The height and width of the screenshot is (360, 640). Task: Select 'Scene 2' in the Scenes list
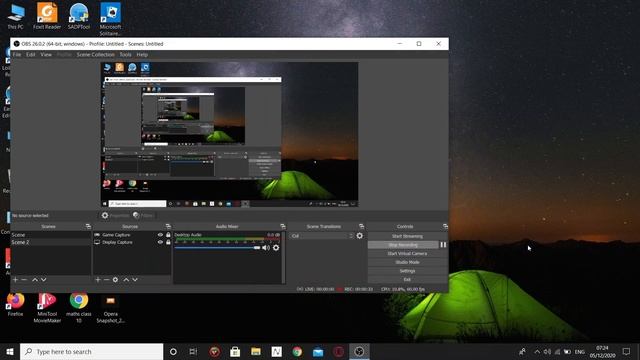tap(51, 242)
